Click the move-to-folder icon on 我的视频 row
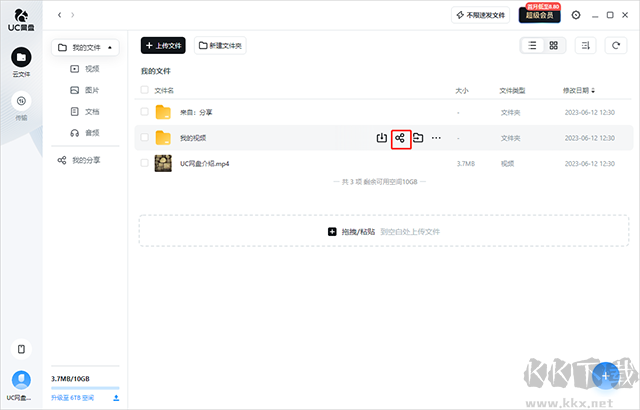This screenshot has height=410, width=640. pyautogui.click(x=418, y=138)
